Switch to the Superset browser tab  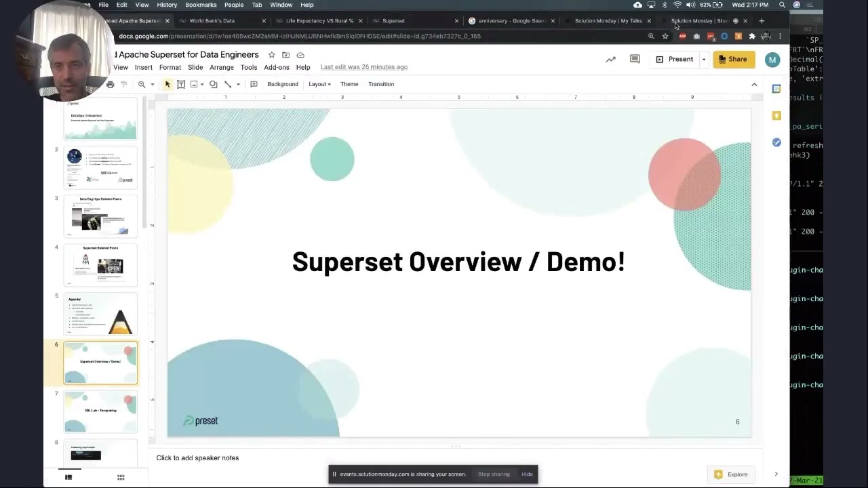click(415, 21)
